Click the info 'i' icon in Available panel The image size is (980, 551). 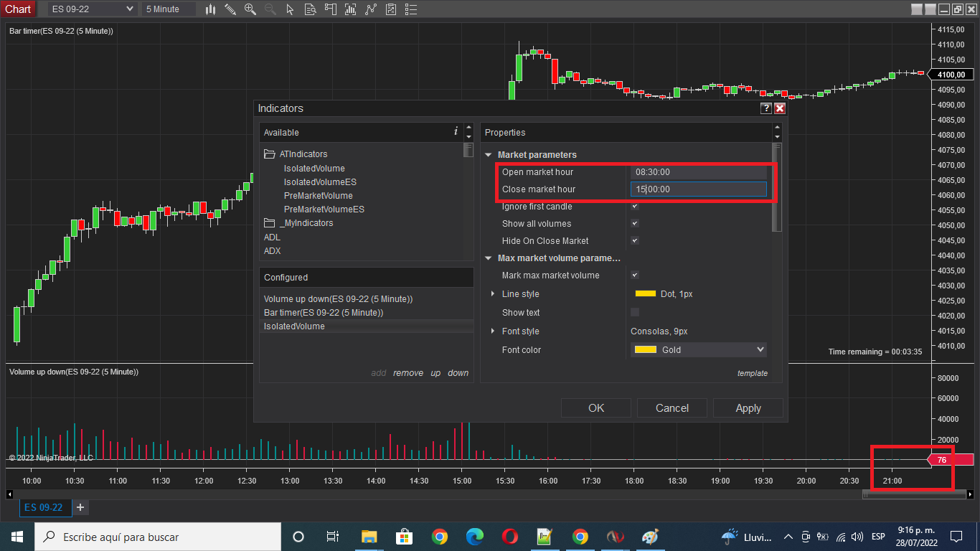[456, 131]
